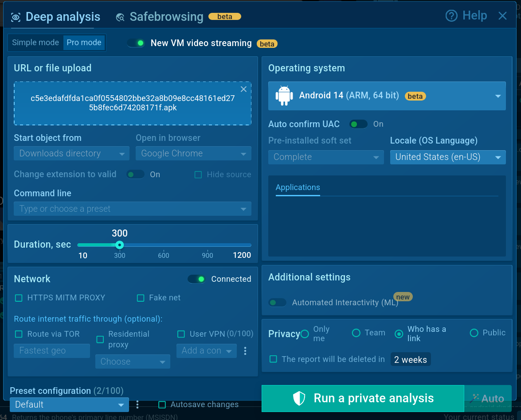Viewport: 521px width, 420px height.
Task: Open the Help link
Action: point(466,16)
